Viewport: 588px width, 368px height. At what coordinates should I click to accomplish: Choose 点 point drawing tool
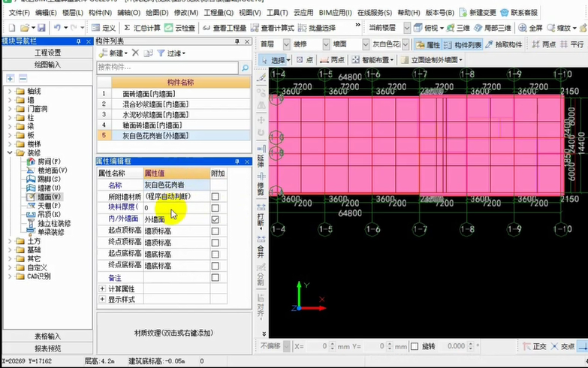point(305,59)
